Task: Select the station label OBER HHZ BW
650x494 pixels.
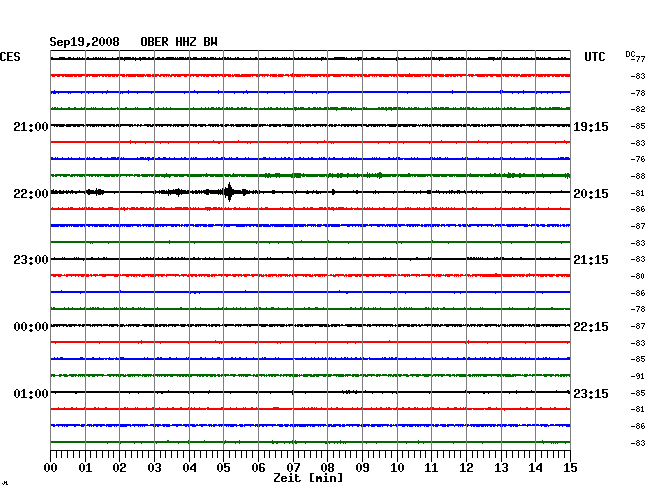Action: tap(179, 42)
